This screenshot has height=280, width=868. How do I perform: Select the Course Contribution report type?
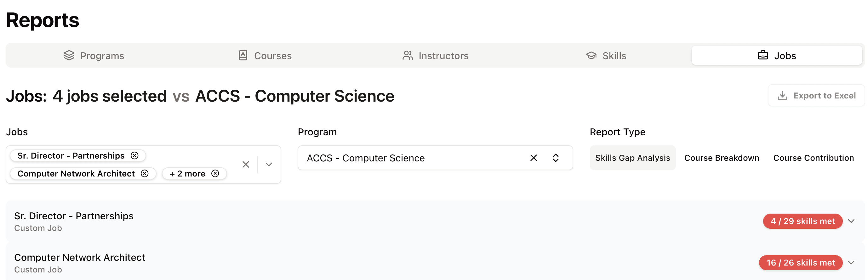[x=814, y=158]
